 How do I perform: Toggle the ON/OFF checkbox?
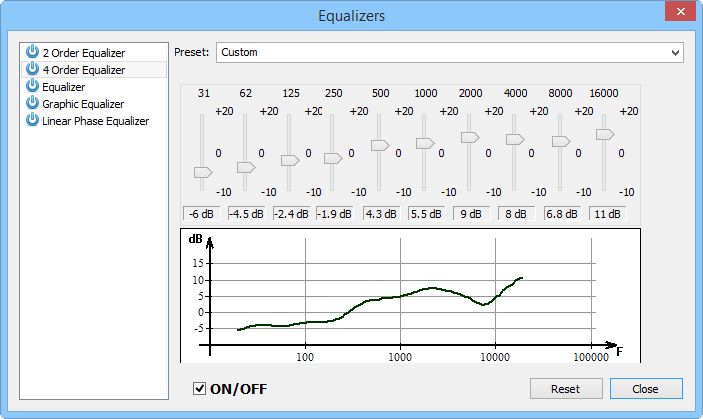[200, 388]
